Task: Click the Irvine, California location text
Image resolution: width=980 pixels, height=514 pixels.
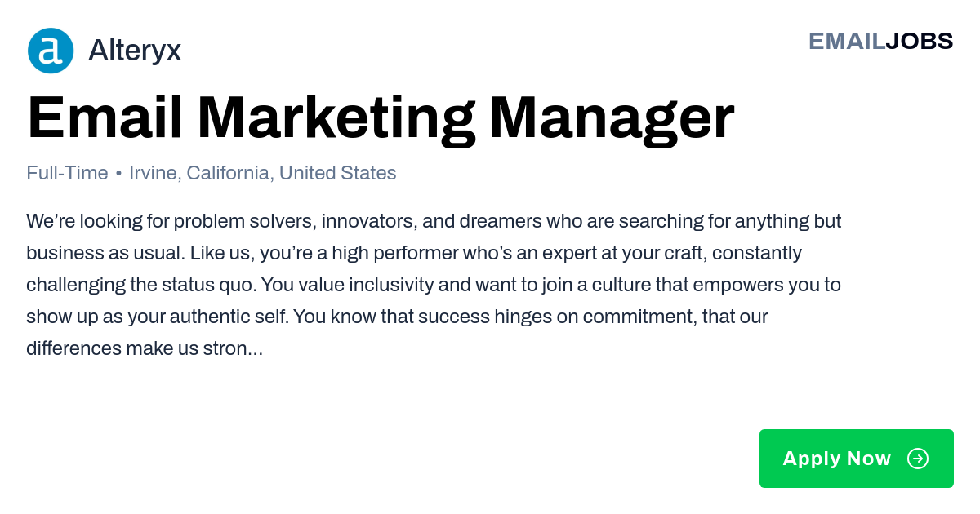Action: pos(202,173)
